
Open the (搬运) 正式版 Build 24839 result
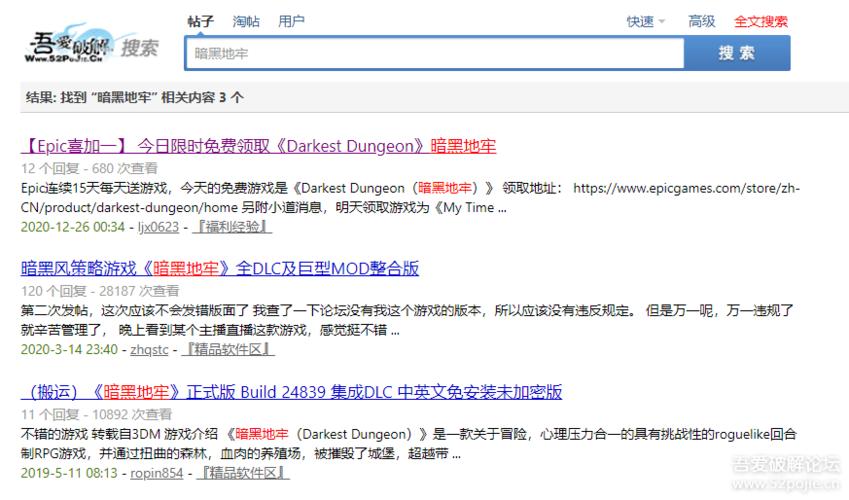point(291,392)
